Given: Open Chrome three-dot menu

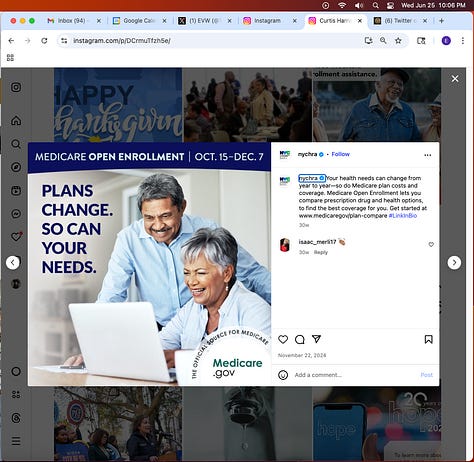Looking at the screenshot, I should pyautogui.click(x=463, y=41).
